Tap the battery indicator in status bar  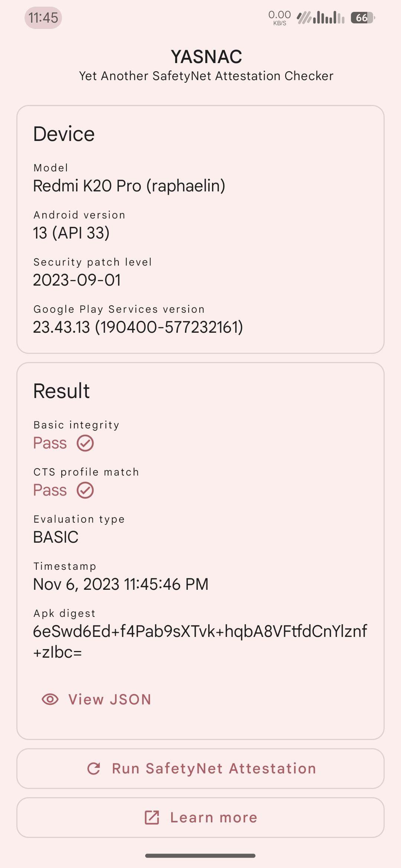363,17
